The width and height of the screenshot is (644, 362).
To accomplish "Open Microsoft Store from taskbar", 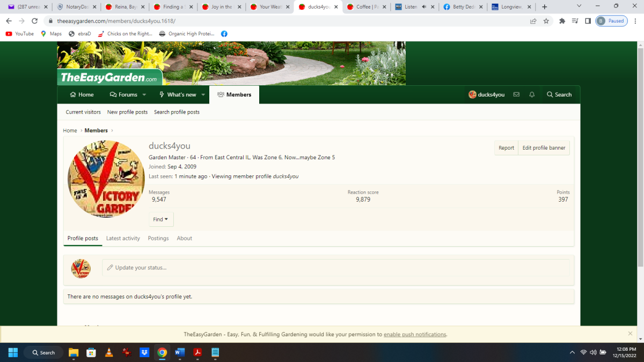I will [91, 352].
